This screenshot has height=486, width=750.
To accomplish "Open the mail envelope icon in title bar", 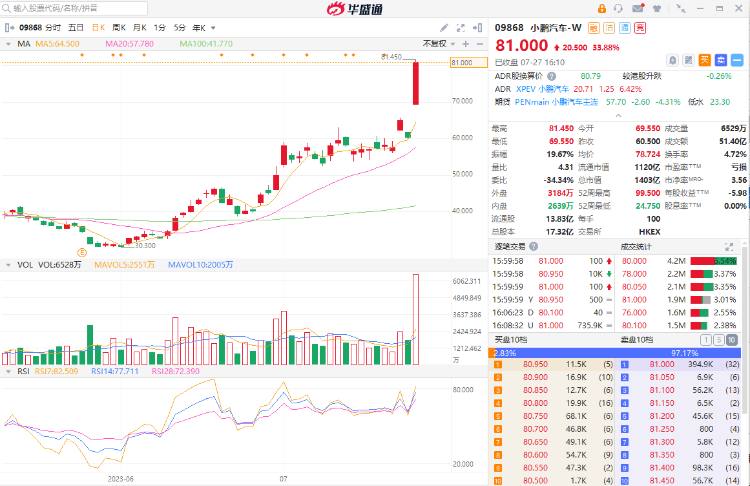I will 638,9.
